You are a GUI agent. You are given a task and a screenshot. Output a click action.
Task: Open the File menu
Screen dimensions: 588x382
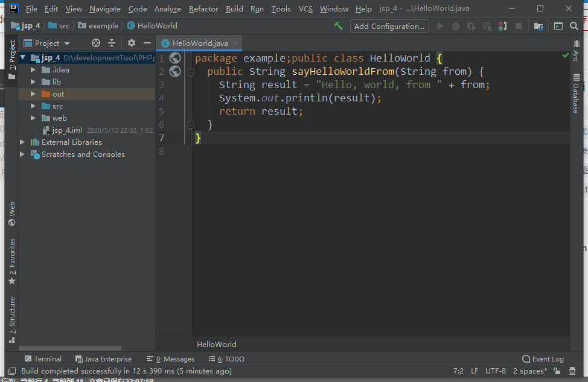click(x=31, y=8)
